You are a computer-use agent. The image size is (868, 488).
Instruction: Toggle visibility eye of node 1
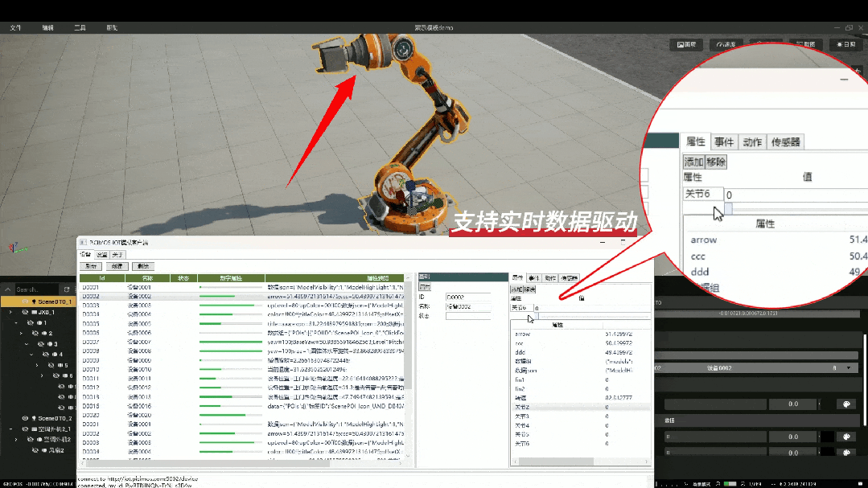point(31,322)
